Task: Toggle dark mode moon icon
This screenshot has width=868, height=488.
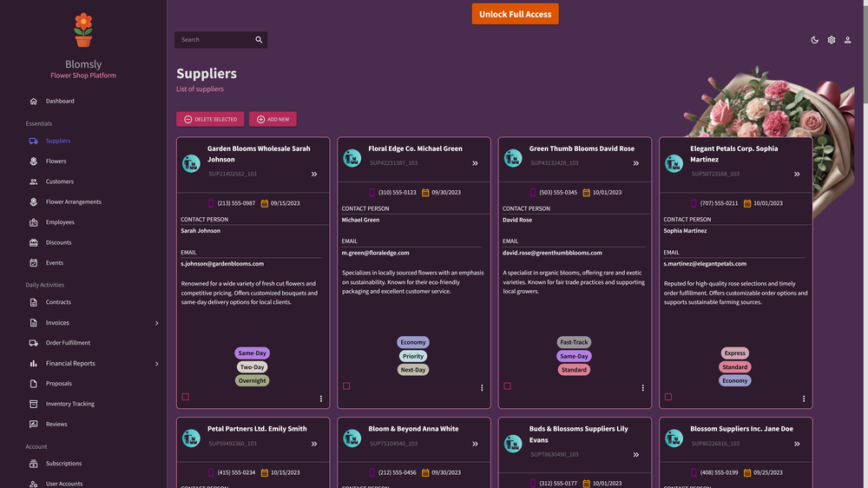Action: pyautogui.click(x=814, y=40)
